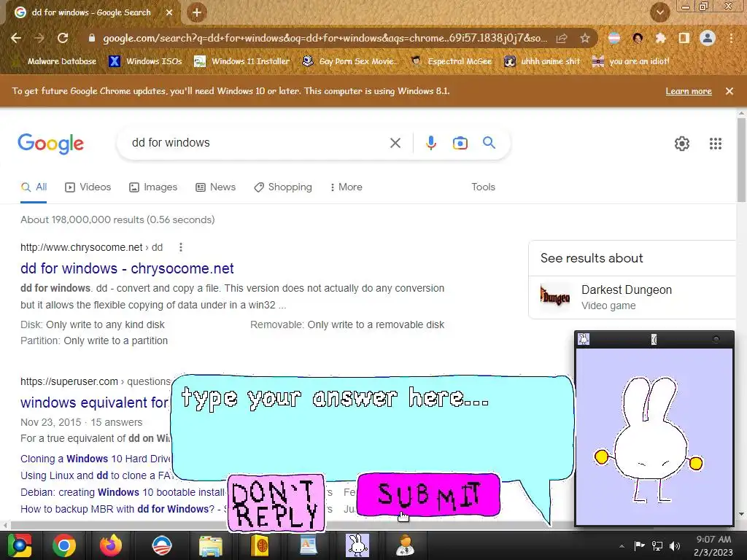Image resolution: width=747 pixels, height=560 pixels.
Task: Open Firefox from the taskbar
Action: [111, 545]
